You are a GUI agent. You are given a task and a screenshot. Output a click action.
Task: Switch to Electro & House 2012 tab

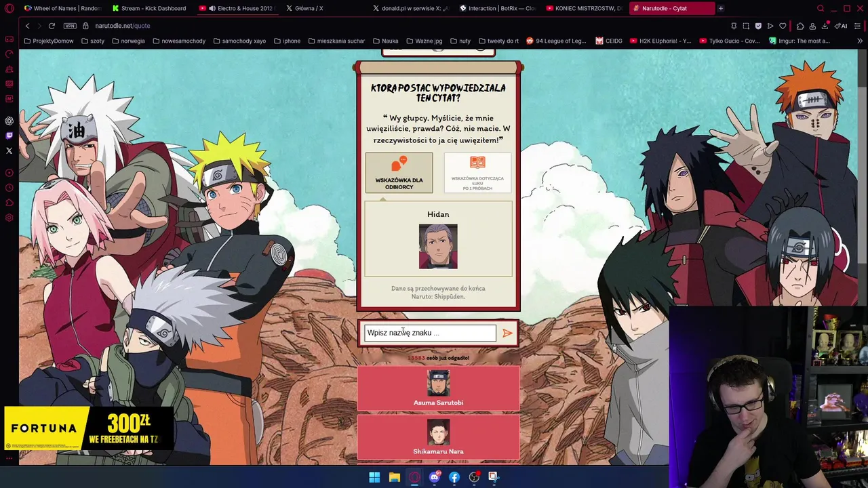237,8
